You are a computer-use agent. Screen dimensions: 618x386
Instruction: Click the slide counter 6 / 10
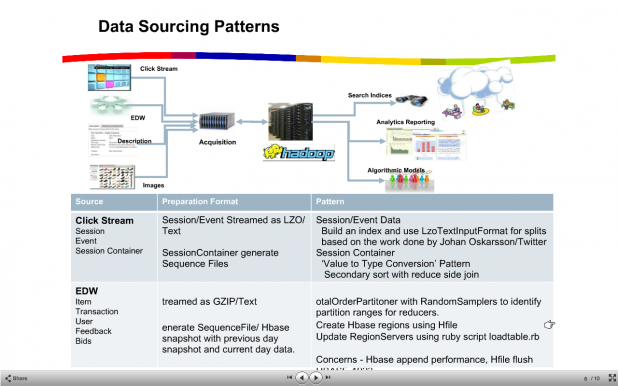tap(592, 378)
